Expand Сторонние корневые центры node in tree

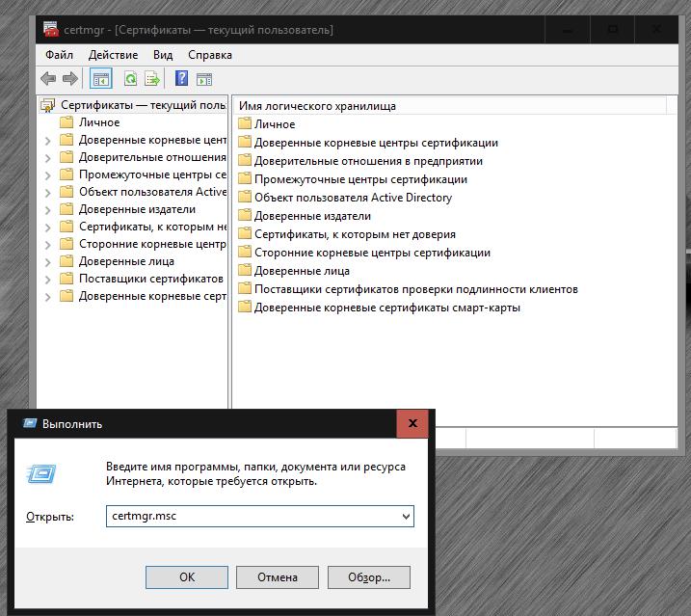click(x=47, y=245)
